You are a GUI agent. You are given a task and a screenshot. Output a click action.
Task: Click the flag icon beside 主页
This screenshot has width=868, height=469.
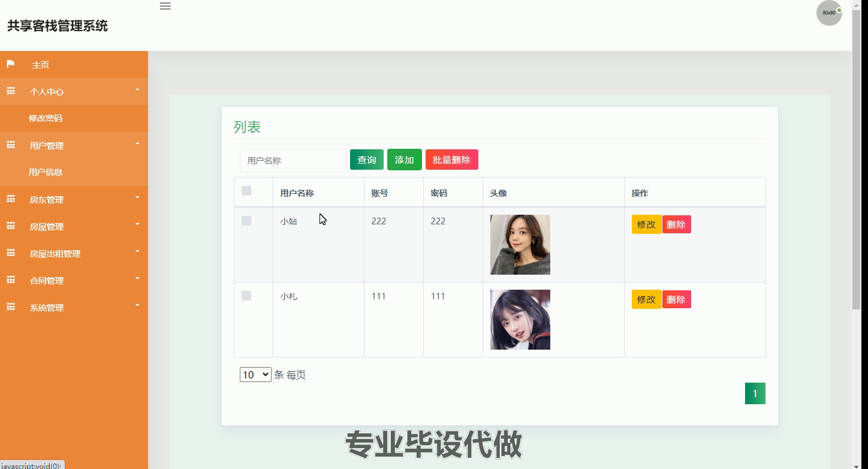click(11, 64)
